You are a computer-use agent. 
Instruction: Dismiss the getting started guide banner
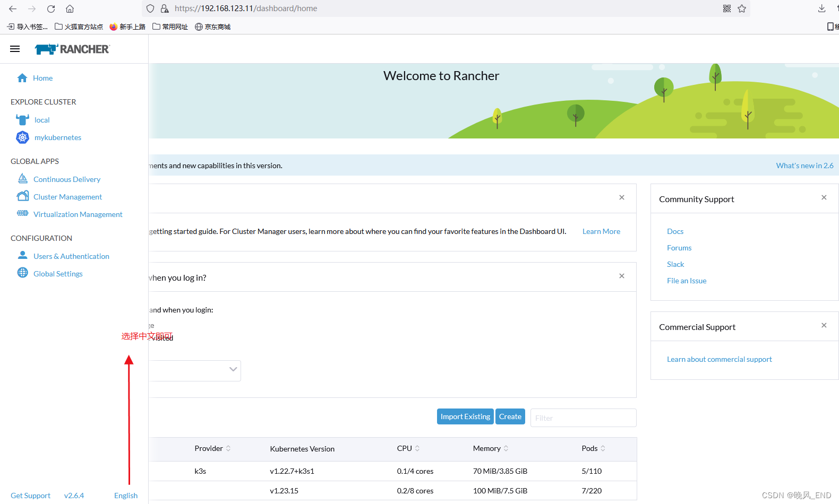click(x=622, y=197)
